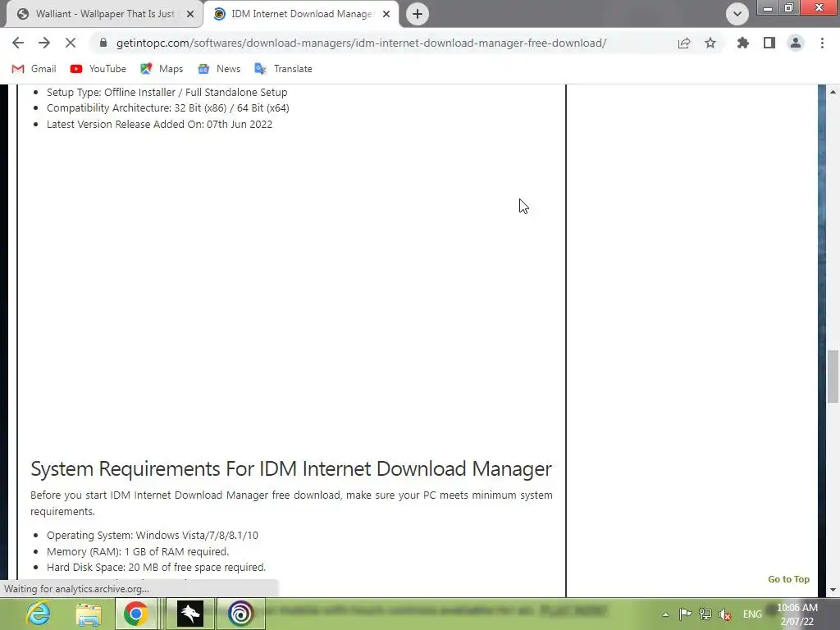Switch to the Walliant wallpaper tab

(104, 14)
